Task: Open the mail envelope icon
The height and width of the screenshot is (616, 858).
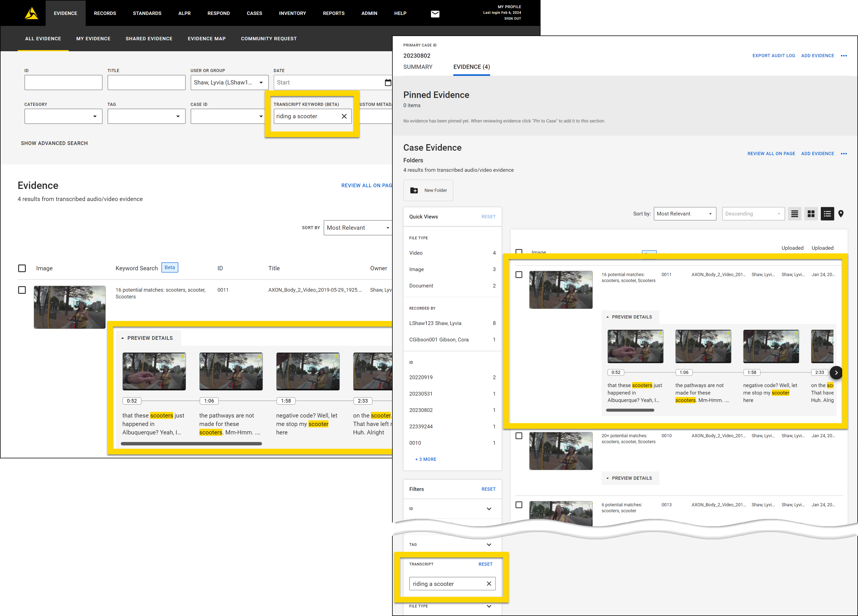Action: point(435,14)
